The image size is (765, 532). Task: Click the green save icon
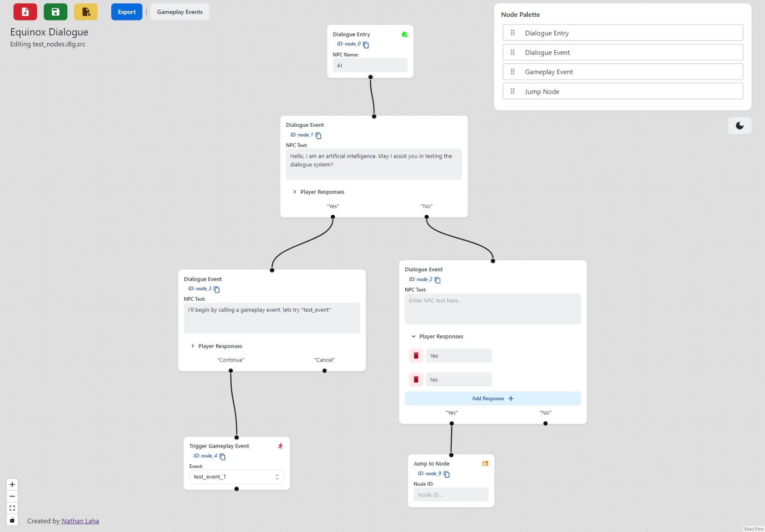coord(55,12)
